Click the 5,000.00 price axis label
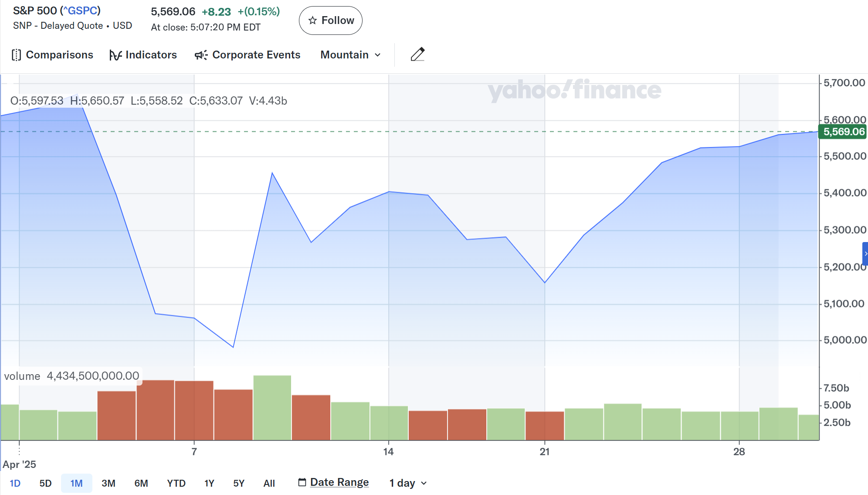This screenshot has height=495, width=868. pos(844,340)
